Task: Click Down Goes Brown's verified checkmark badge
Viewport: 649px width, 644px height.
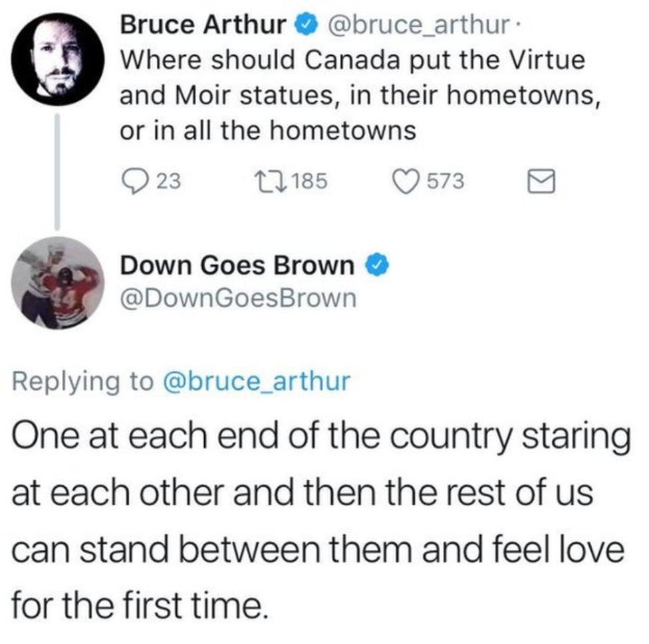Action: point(378,267)
